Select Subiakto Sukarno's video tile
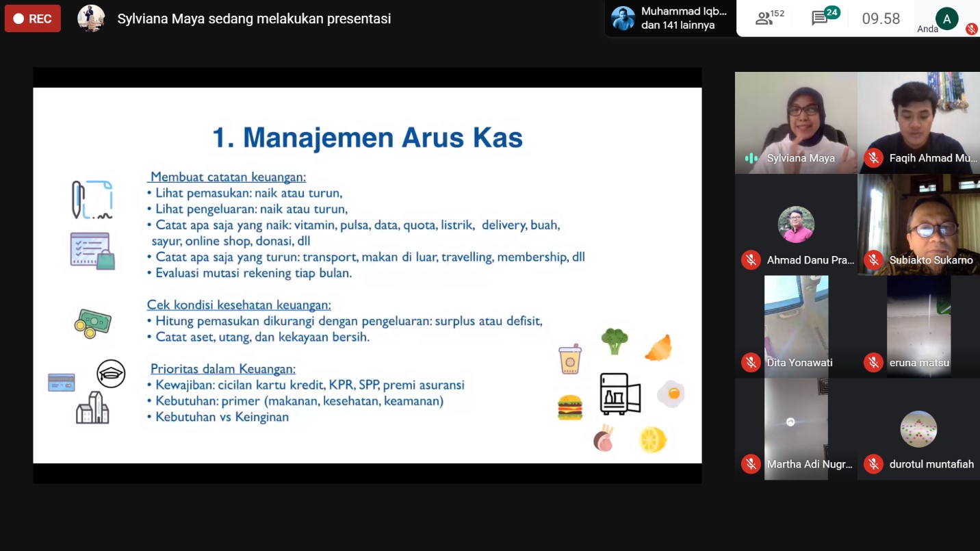This screenshot has width=980, height=551. tap(918, 219)
